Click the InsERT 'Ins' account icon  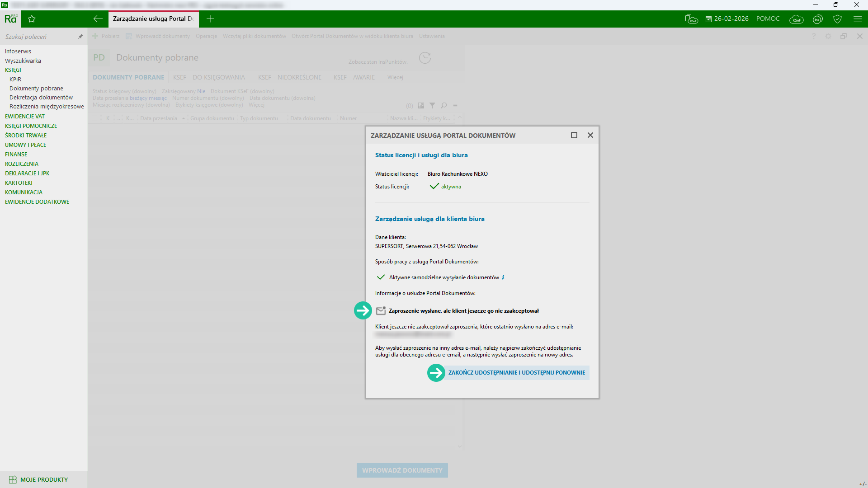point(817,19)
